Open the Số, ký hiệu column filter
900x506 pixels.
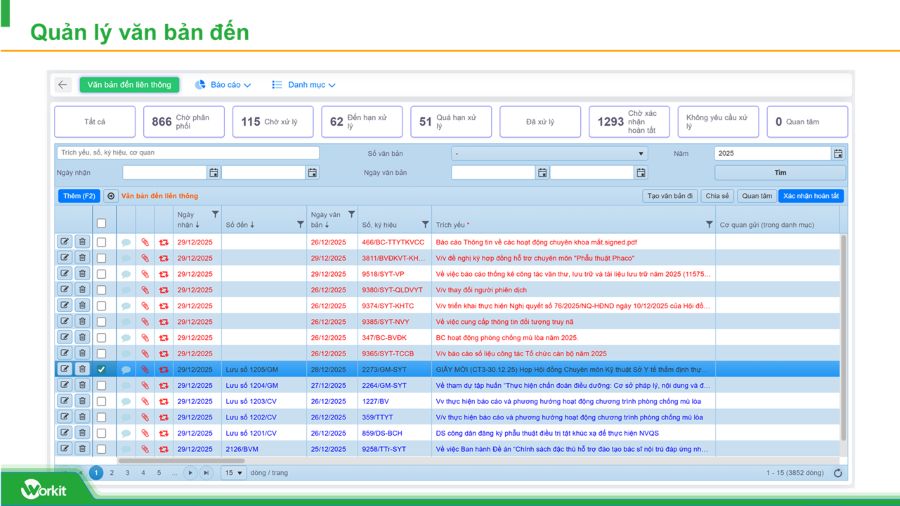425,225
